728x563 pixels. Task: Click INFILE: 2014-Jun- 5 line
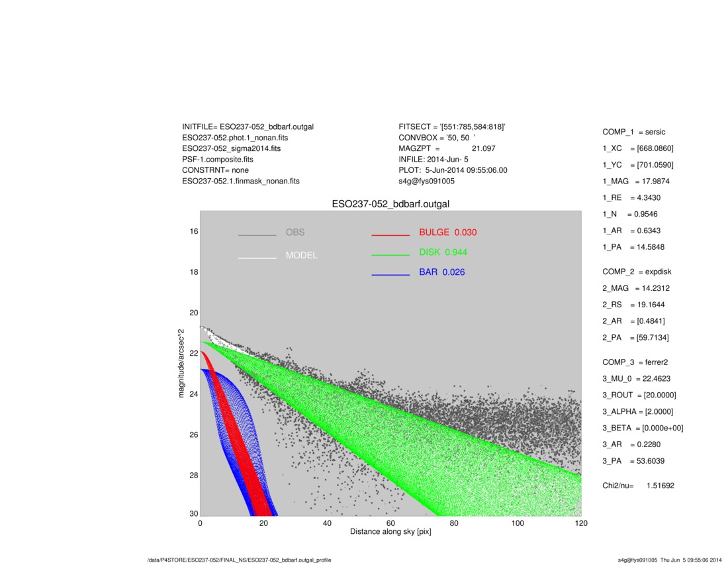[433, 160]
